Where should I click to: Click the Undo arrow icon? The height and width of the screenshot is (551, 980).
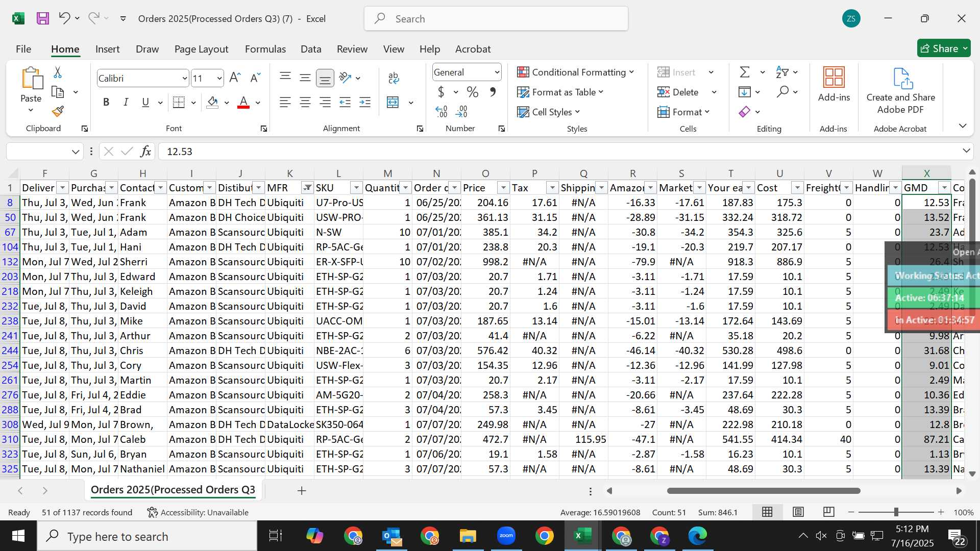point(64,18)
